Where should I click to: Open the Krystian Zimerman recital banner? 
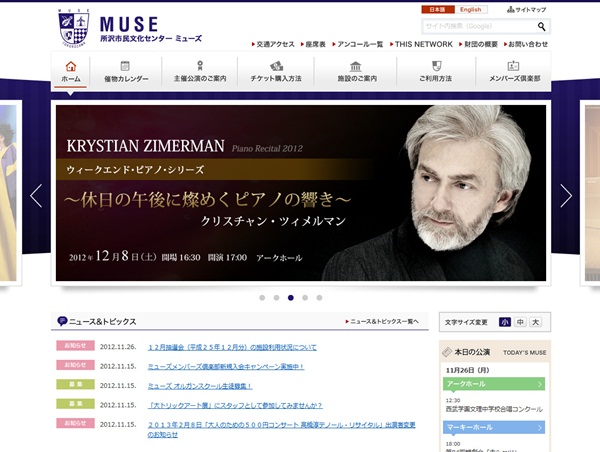(x=301, y=193)
